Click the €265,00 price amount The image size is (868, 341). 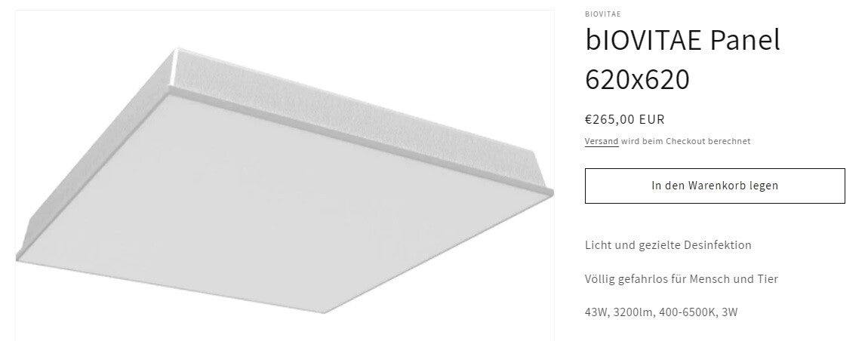tap(610, 119)
